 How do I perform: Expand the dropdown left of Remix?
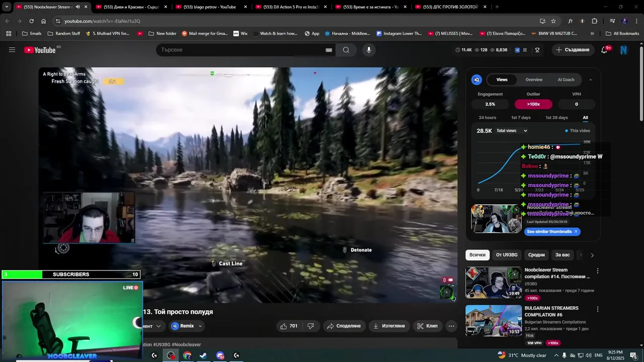coord(158,326)
